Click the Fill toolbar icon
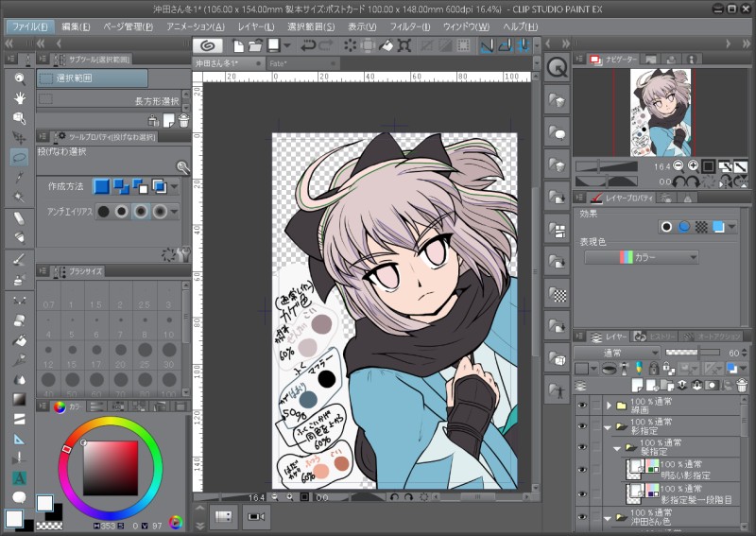The width and height of the screenshot is (756, 536). (x=387, y=45)
